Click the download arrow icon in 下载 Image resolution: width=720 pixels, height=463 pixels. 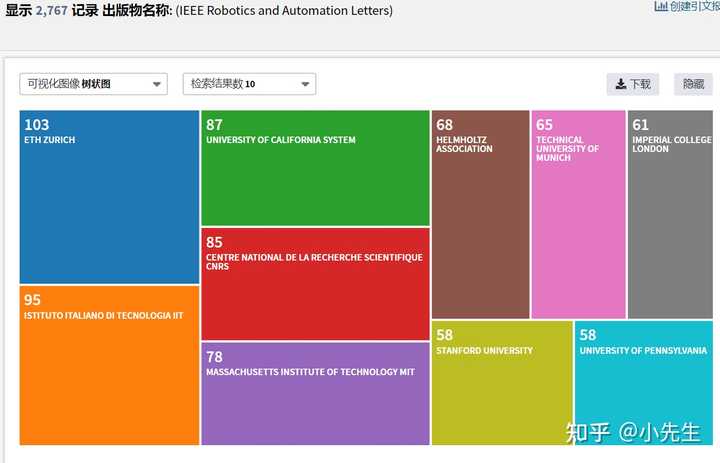click(620, 84)
